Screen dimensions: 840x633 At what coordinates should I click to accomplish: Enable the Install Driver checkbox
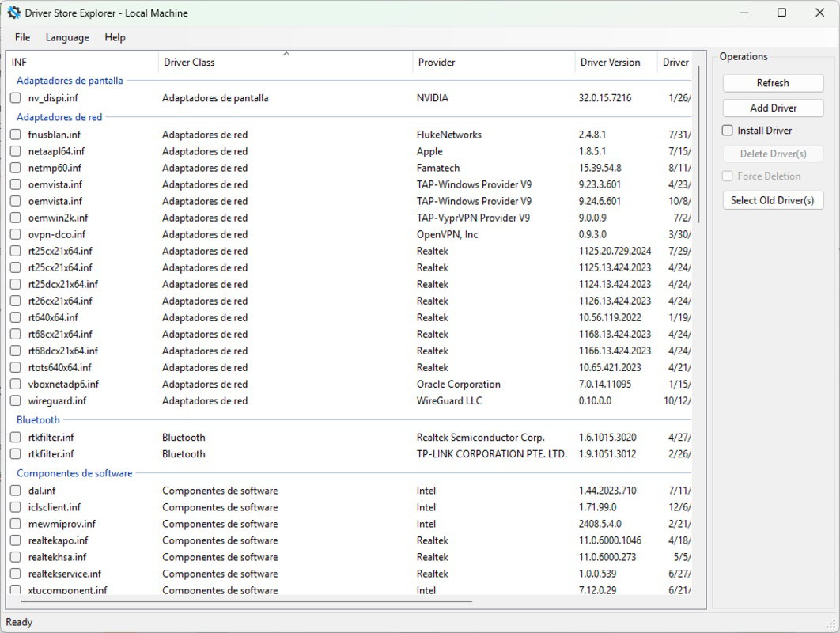point(725,130)
